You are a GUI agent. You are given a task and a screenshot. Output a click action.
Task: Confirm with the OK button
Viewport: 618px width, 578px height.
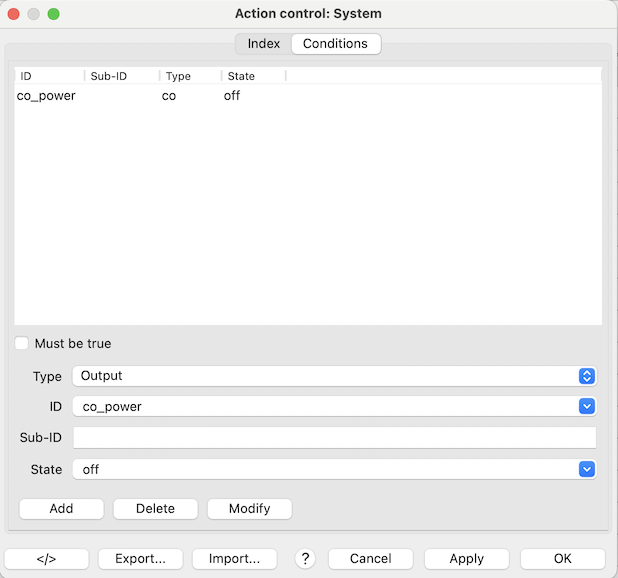click(562, 559)
